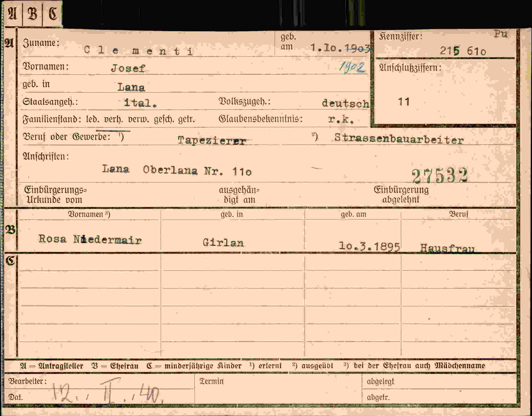Viewport: 532px width, 416px height.
Task: Click the 'Kennziffer:' label
Action: click(401, 37)
